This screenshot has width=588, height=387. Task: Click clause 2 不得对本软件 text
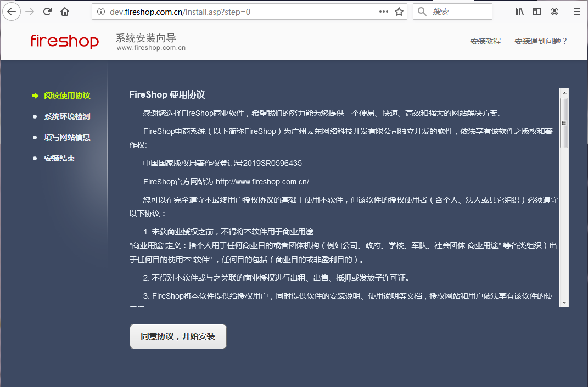(276, 278)
